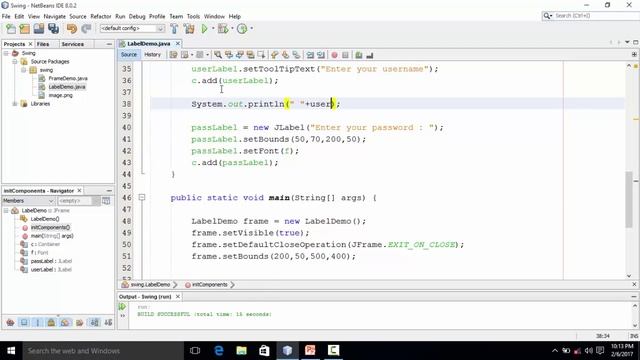Start macro recording with the red circle icon

335,55
